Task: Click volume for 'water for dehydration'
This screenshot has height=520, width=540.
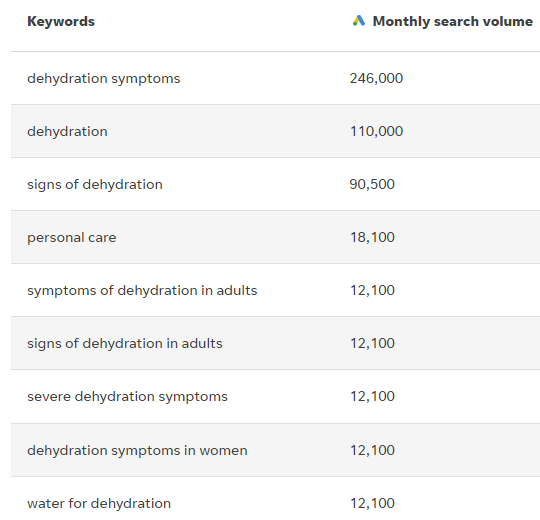Action: (372, 503)
